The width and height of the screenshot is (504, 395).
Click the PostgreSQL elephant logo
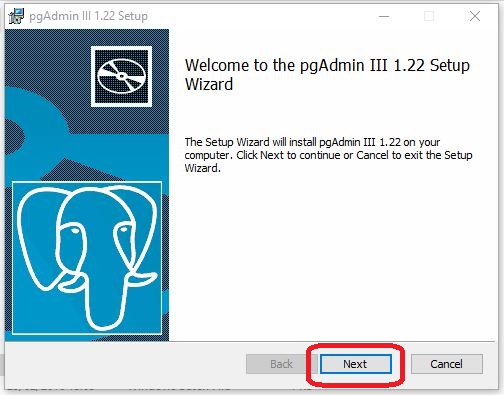87,258
